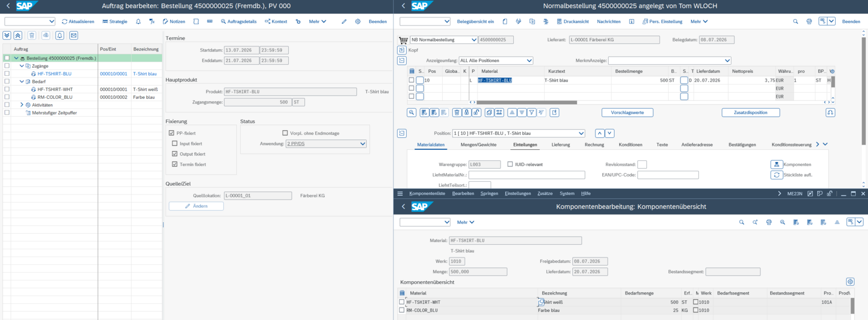
Task: Open Kontext in order toolbar
Action: (276, 21)
